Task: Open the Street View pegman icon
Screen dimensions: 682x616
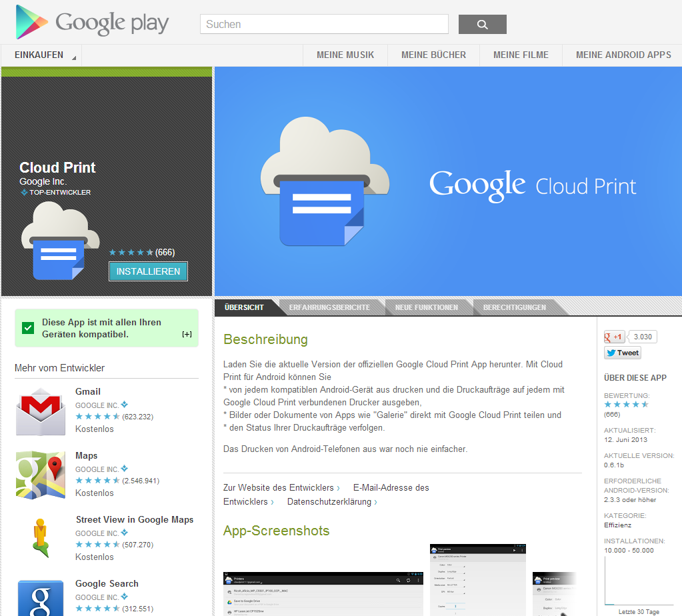Action: [x=41, y=538]
